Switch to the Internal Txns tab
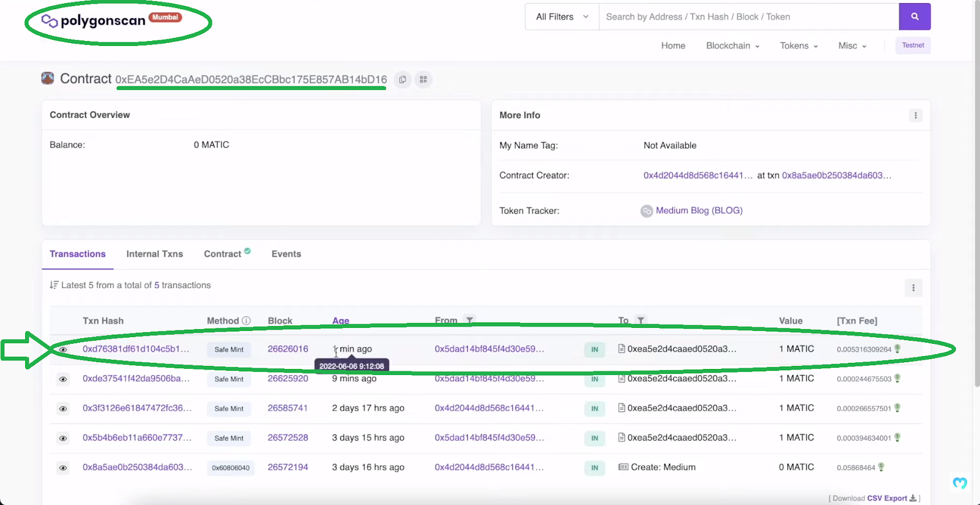The height and width of the screenshot is (505, 980). tap(154, 254)
